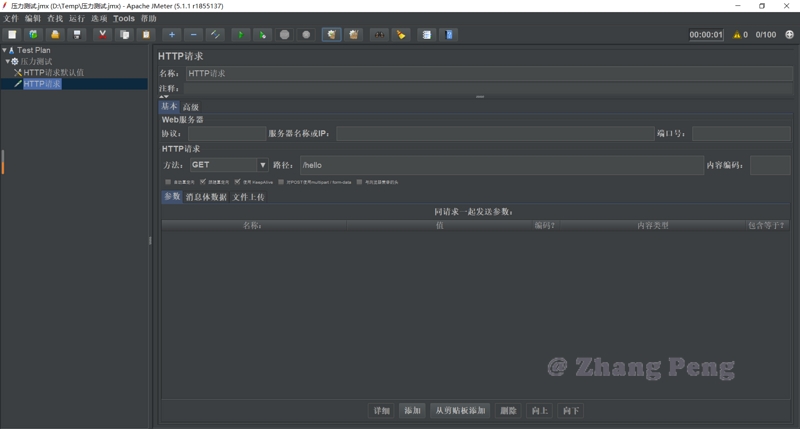The image size is (800, 429).
Task: Click the /hello path input field
Action: point(500,165)
